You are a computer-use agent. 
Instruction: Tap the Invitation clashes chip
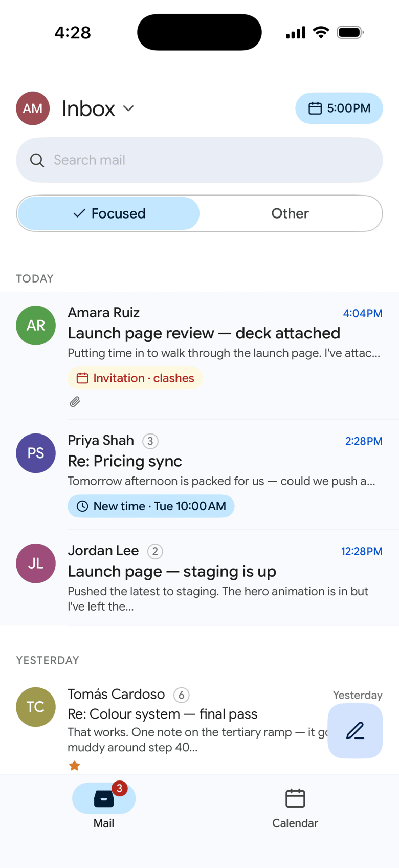pyautogui.click(x=135, y=378)
